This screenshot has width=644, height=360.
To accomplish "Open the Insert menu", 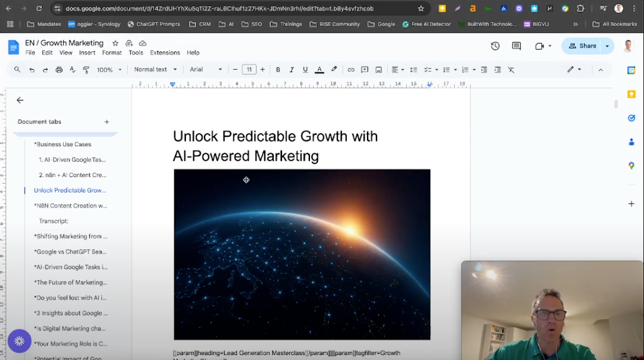I will point(87,52).
